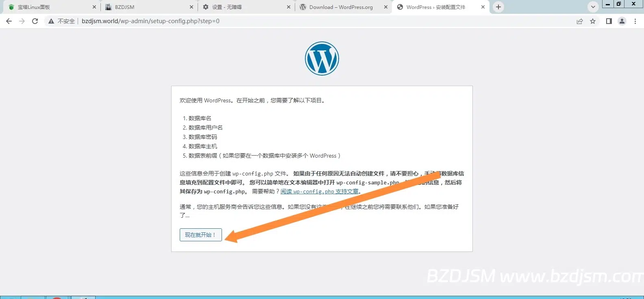The image size is (644, 299).
Task: Click the 现在就开始！ button
Action: pyautogui.click(x=201, y=235)
